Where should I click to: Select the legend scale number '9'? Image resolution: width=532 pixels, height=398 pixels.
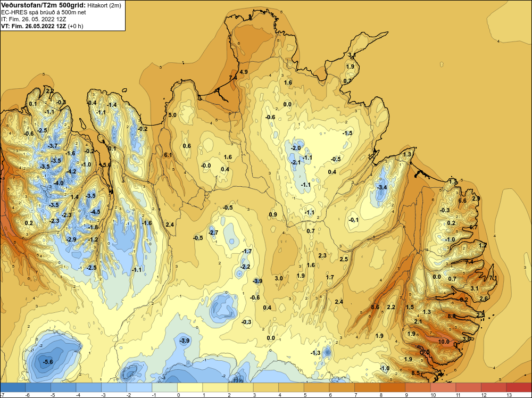(x=405, y=395)
